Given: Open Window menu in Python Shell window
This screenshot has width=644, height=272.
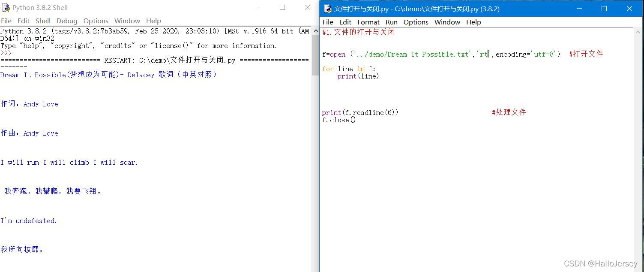Looking at the screenshot, I should tap(127, 21).
